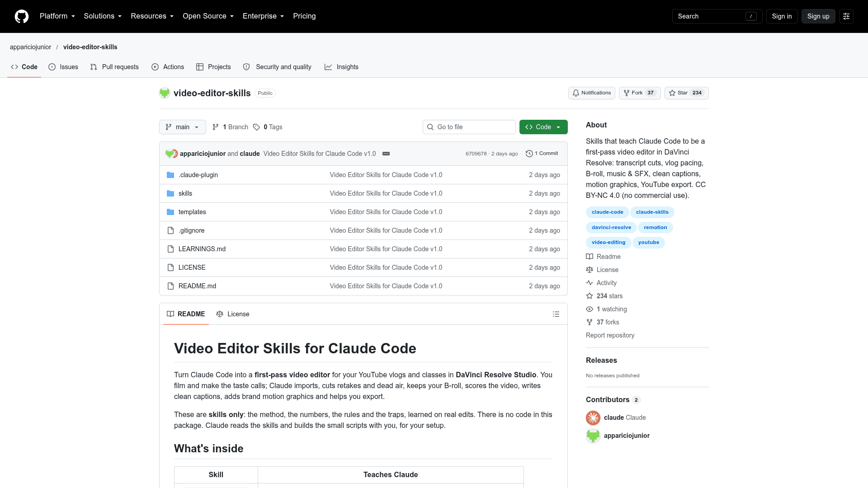Open the templates folder

192,212
